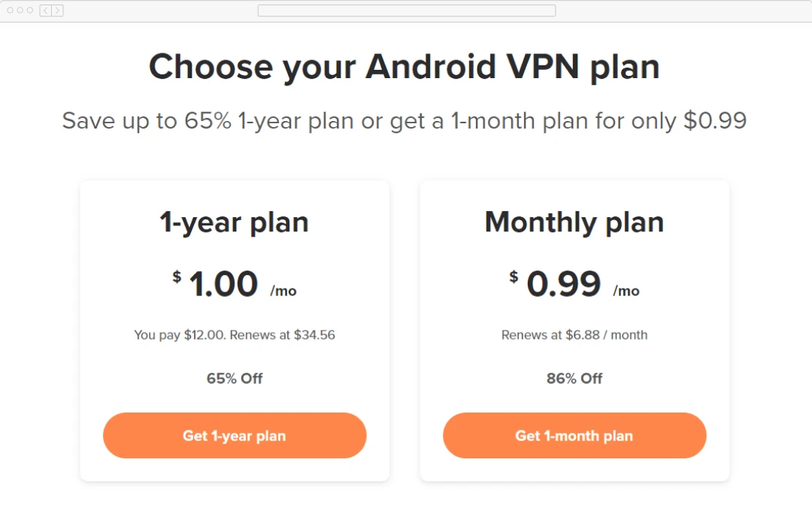812x511 pixels.
Task: Click the Renews at $6.88 / month text
Action: 574,335
